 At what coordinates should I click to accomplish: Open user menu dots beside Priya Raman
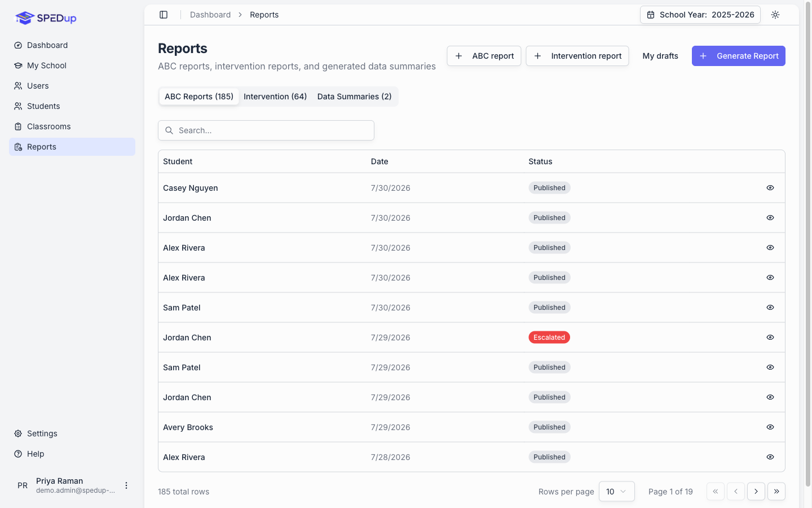126,485
